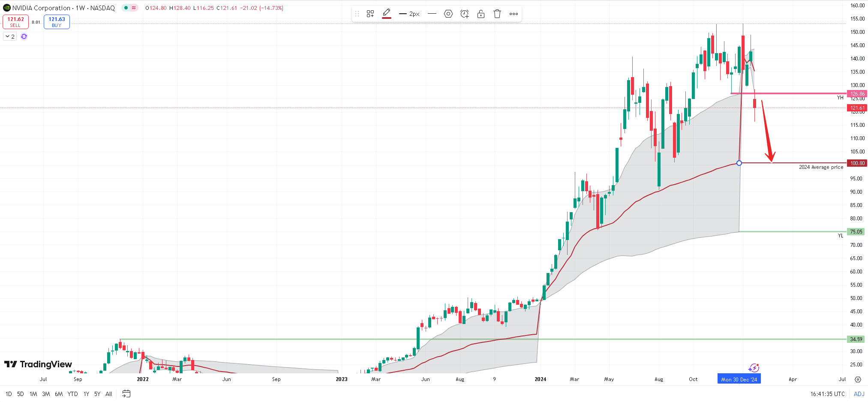This screenshot has height=402, width=868.
Task: Add alert on drawing clock icon
Action: tap(465, 14)
